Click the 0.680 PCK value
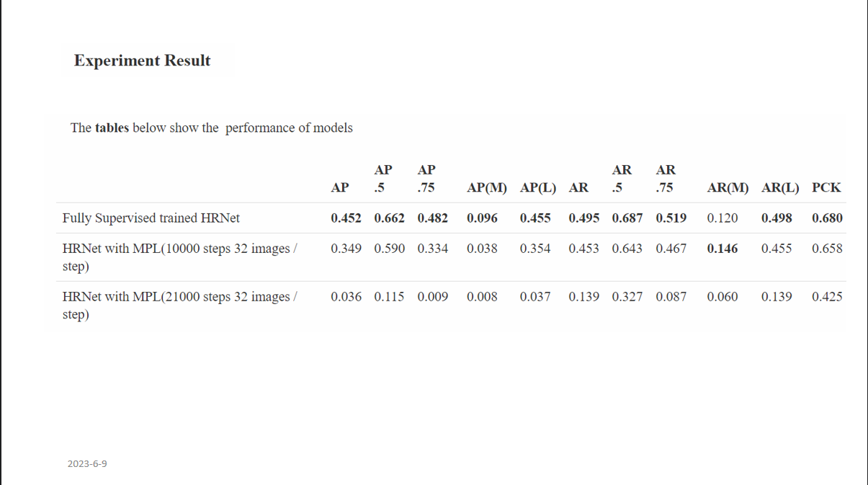868x485 pixels. coord(827,218)
